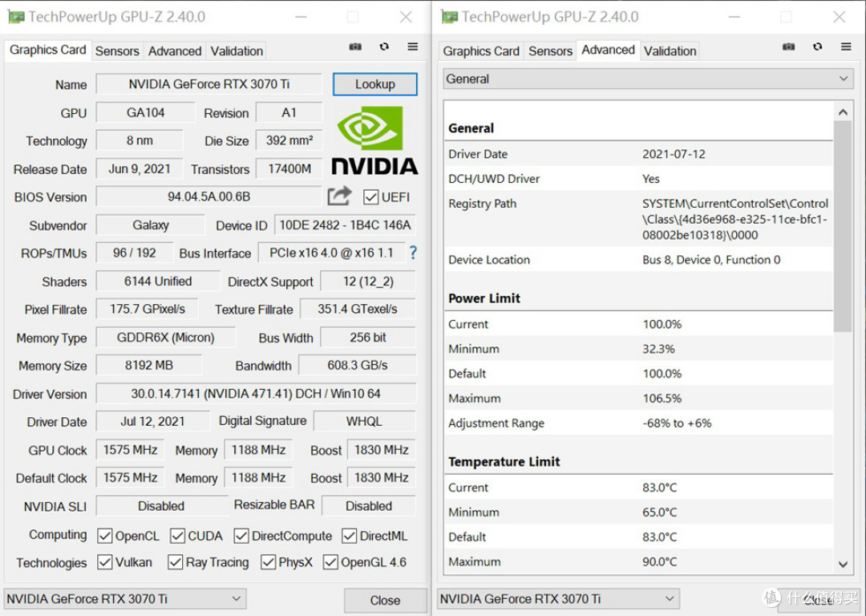Click the BIOS export/share arrow icon
Viewport: 866px width, 616px height.
click(x=339, y=195)
